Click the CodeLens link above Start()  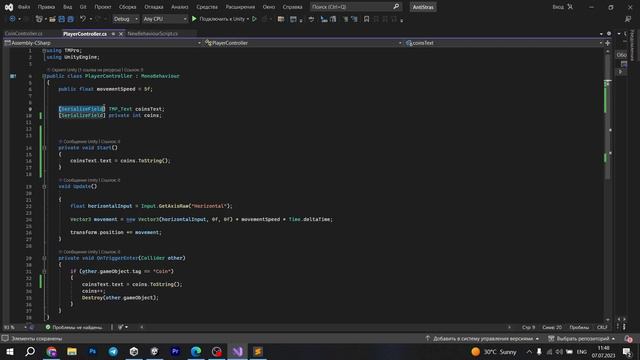click(91, 142)
